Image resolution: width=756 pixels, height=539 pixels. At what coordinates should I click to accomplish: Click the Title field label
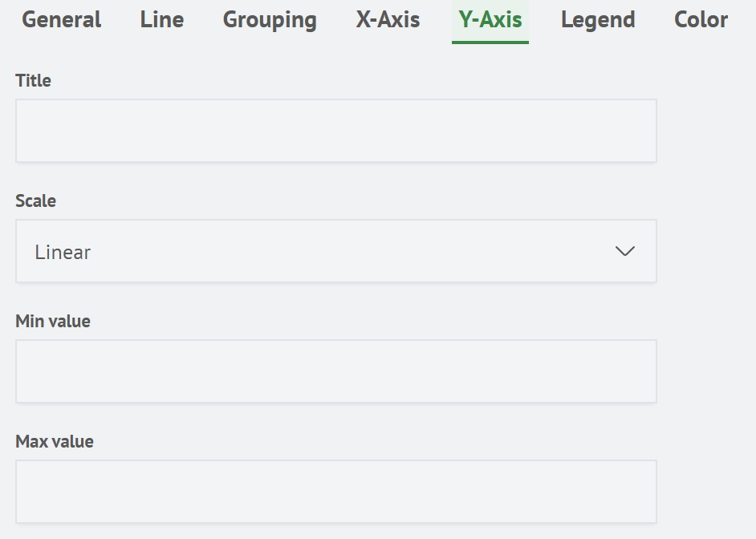tap(34, 81)
